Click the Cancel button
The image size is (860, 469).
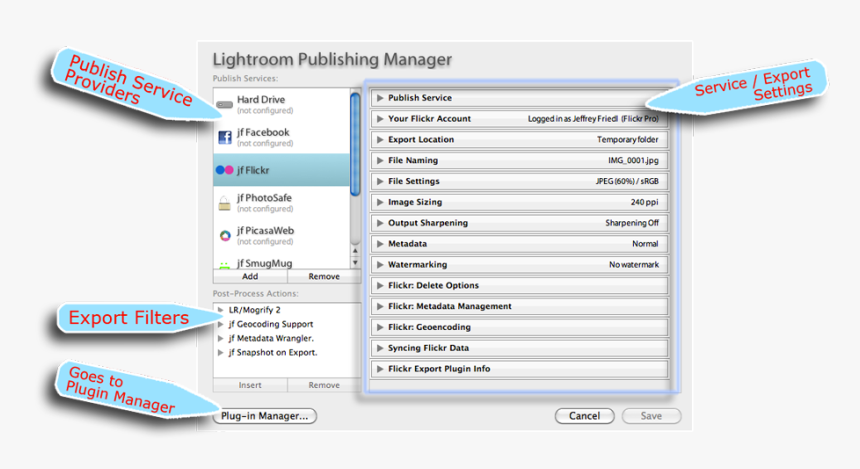[584, 416]
